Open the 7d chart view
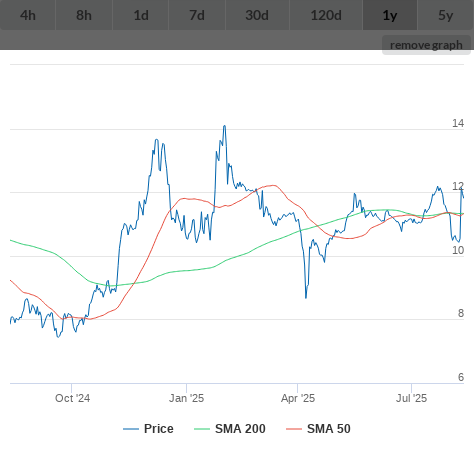474x455 pixels. coord(197,15)
